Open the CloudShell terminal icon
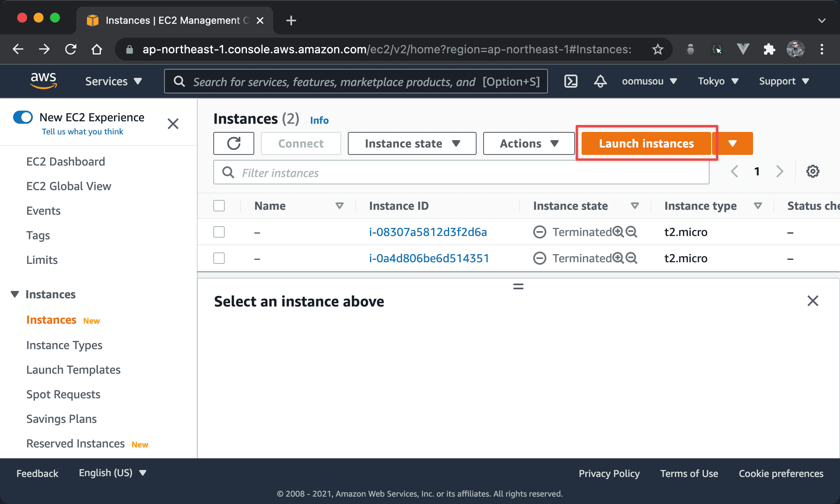 point(571,81)
